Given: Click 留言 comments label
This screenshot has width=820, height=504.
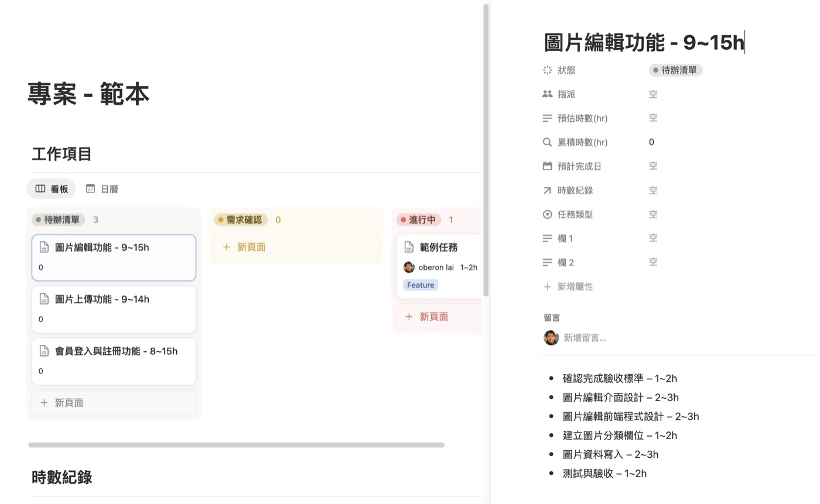Looking at the screenshot, I should pyautogui.click(x=552, y=318).
